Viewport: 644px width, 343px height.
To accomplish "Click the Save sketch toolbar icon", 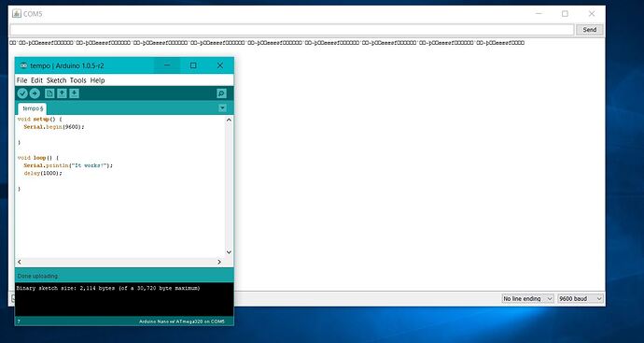I will tap(74, 93).
